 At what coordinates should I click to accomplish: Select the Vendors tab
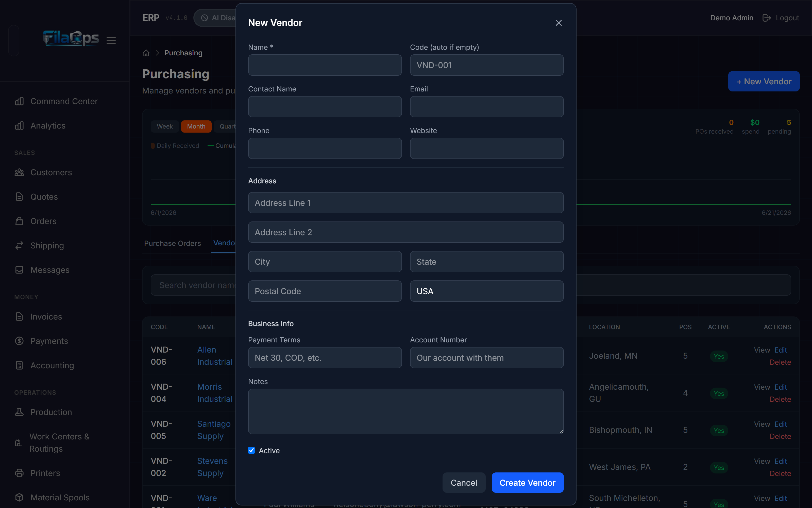coord(224,243)
